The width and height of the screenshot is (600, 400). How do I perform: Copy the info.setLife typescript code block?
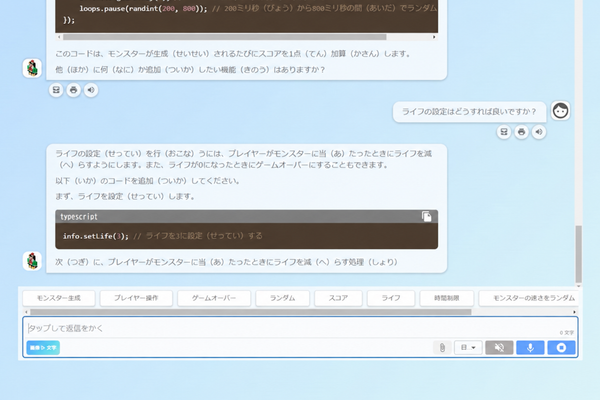(426, 216)
